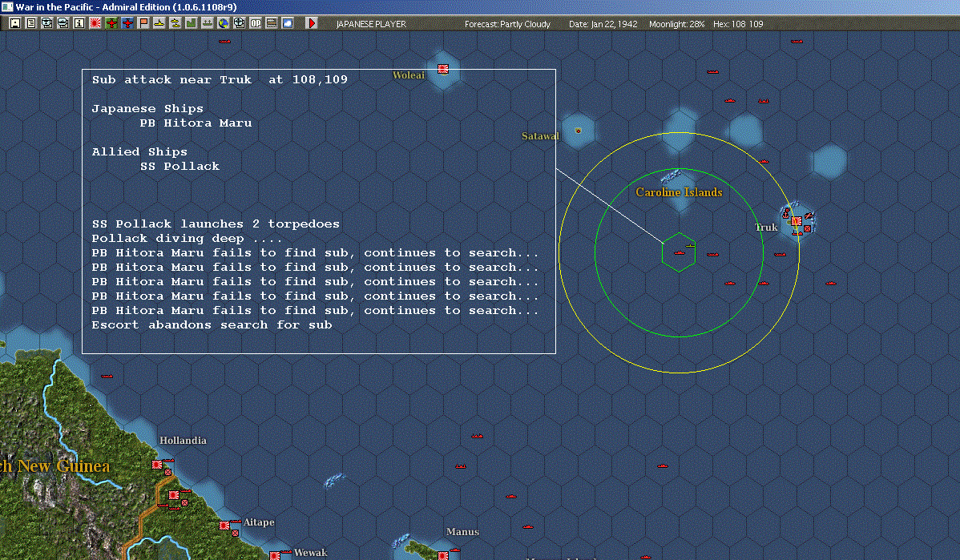The height and width of the screenshot is (560, 960).
Task: Click the 'Woleai' map label
Action: click(x=409, y=75)
